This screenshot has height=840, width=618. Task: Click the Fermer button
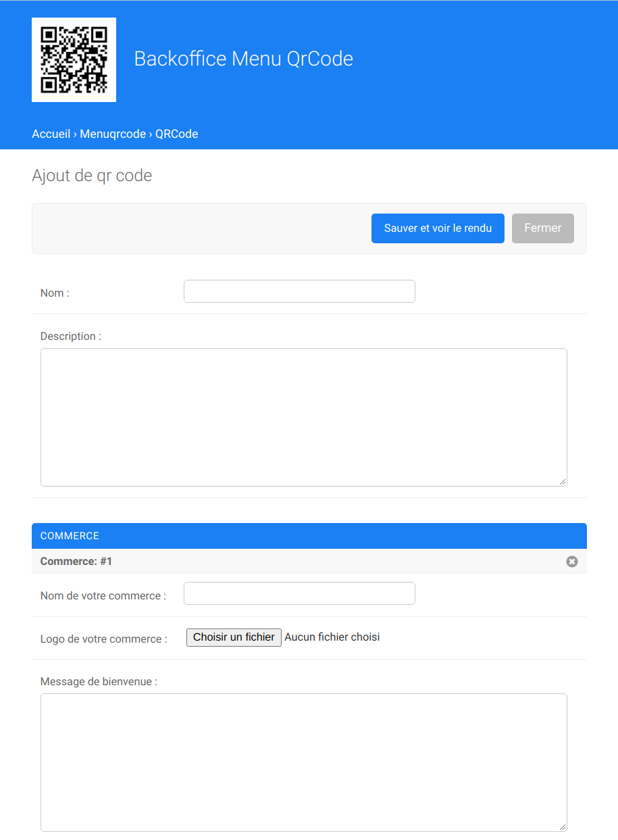[x=543, y=228]
